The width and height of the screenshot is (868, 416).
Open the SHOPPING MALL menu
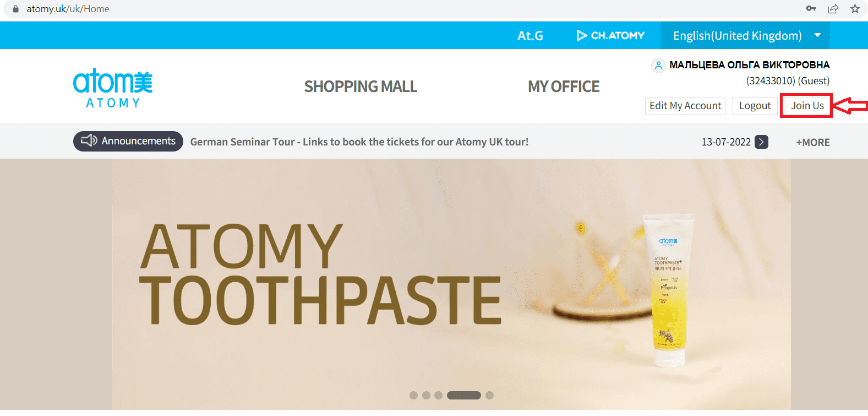(x=361, y=87)
